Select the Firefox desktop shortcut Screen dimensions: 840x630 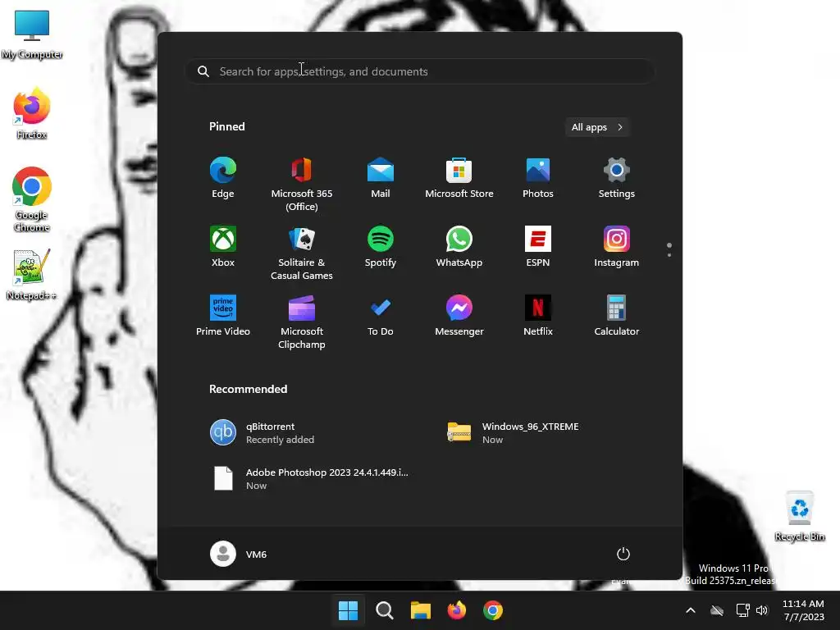click(32, 113)
